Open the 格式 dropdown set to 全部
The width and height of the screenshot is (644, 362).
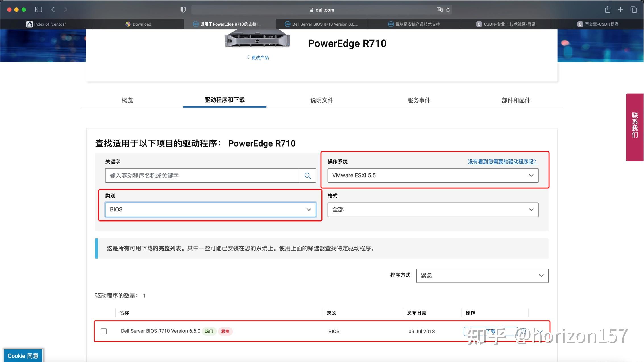pos(433,210)
